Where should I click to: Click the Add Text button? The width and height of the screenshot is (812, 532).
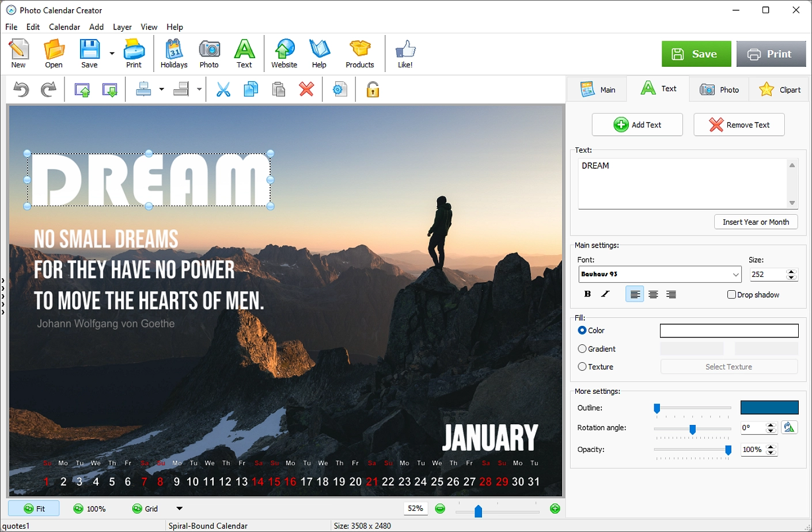[x=637, y=125]
